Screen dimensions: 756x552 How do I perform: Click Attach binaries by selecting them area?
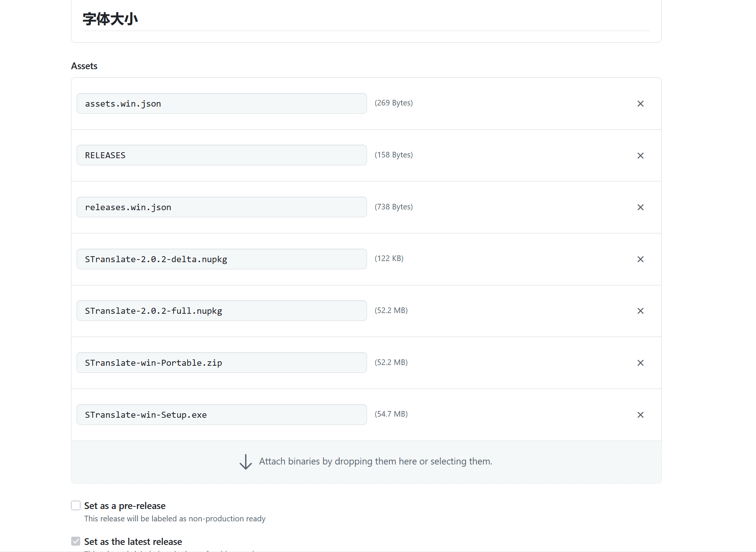click(x=375, y=461)
